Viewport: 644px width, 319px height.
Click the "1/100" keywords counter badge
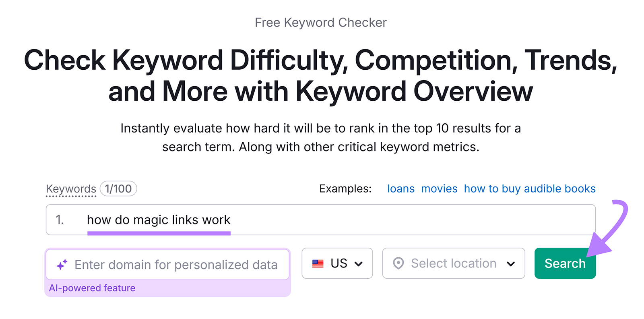[118, 188]
